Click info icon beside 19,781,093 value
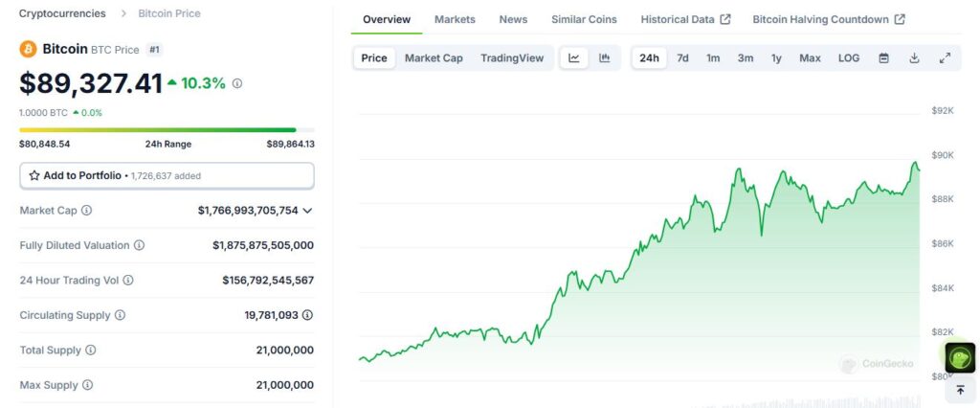This screenshot has width=980, height=408. (x=307, y=315)
